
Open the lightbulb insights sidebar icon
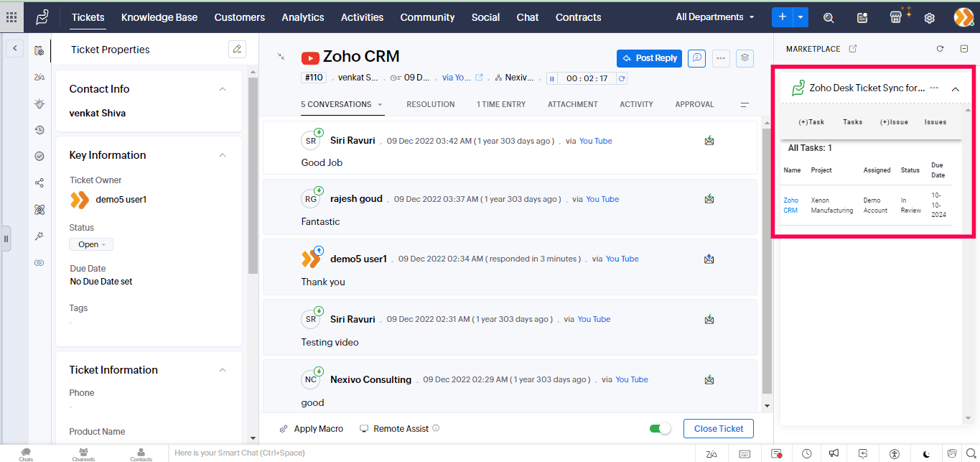pos(39,103)
